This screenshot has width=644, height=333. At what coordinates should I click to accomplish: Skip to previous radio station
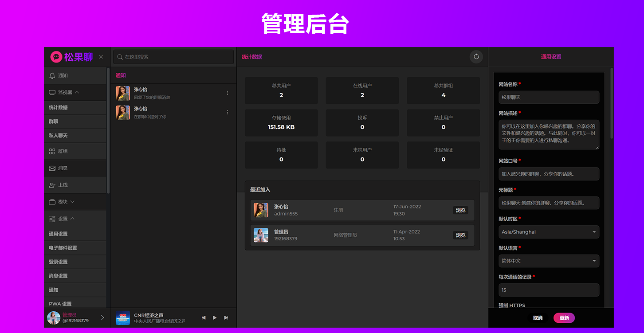pyautogui.click(x=204, y=317)
